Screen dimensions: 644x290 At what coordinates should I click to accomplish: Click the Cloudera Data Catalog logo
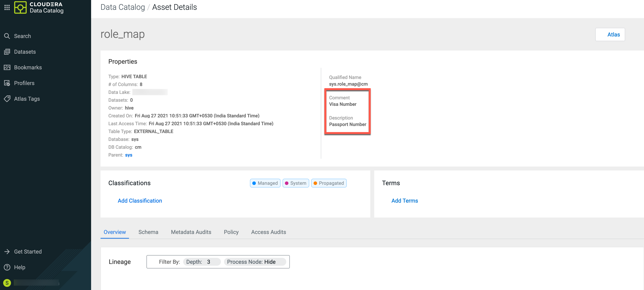[20, 7]
